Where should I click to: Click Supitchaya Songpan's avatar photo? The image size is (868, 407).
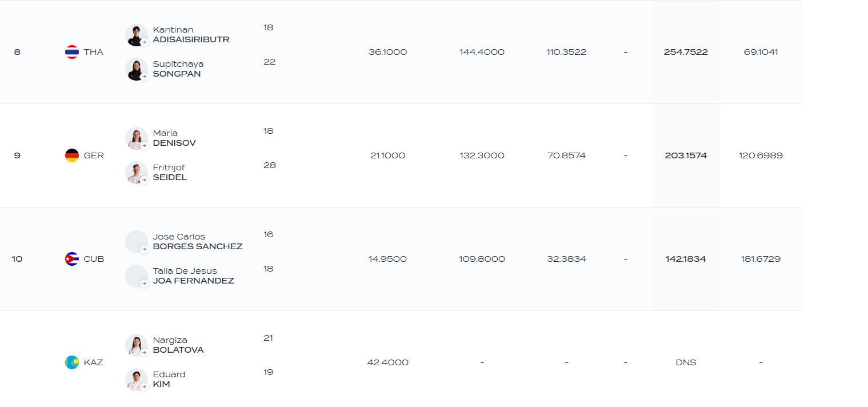pyautogui.click(x=137, y=69)
